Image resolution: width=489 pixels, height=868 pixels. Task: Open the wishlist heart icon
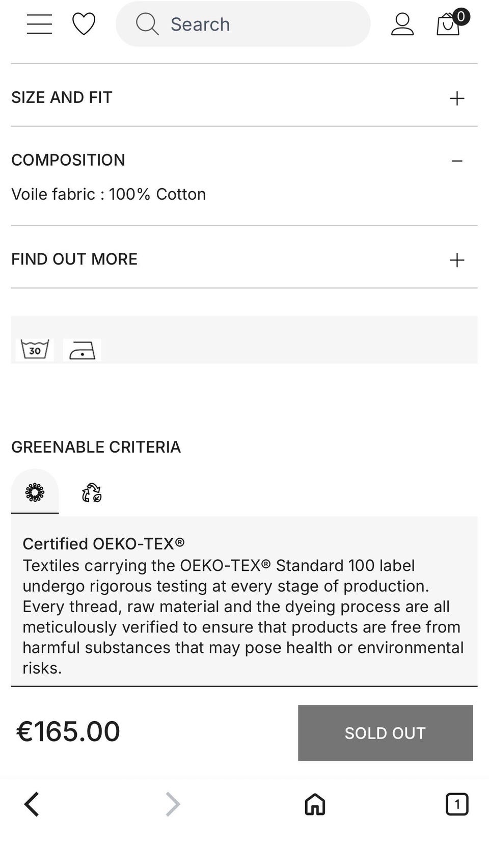pyautogui.click(x=84, y=24)
